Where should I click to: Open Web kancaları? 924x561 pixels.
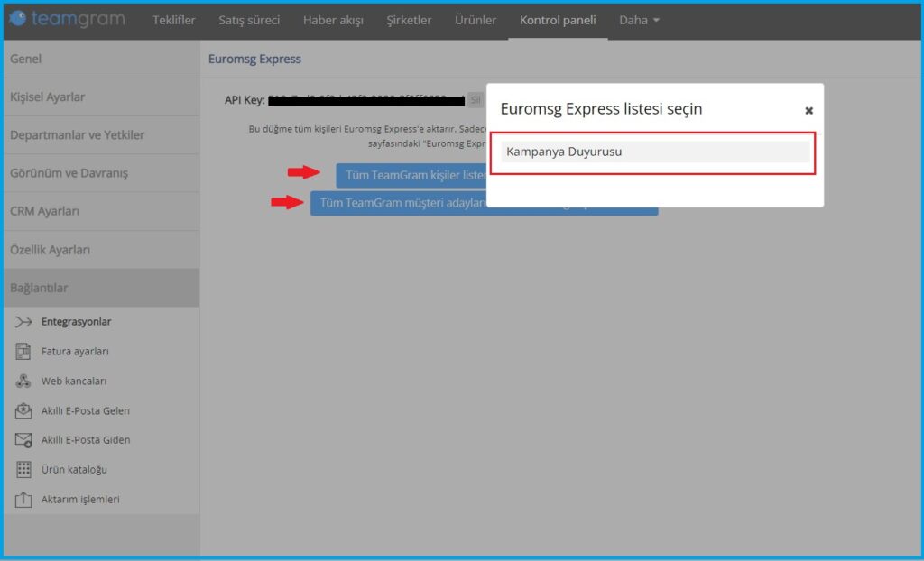coord(74,381)
